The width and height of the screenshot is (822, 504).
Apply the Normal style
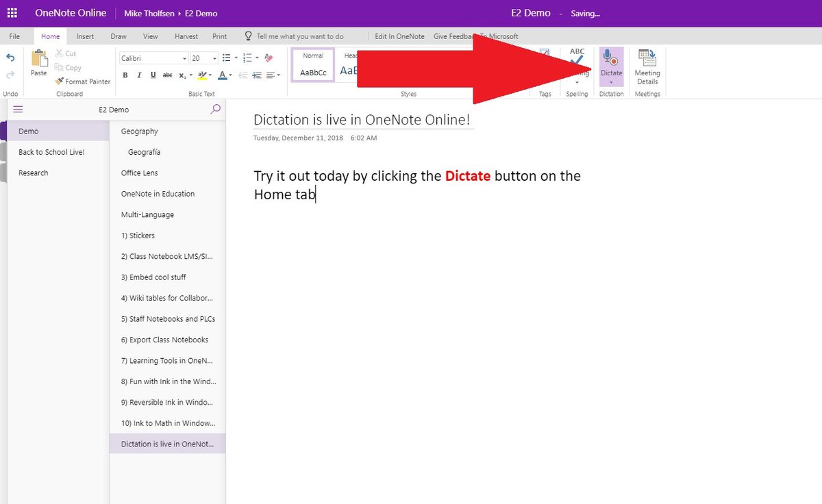coord(313,65)
